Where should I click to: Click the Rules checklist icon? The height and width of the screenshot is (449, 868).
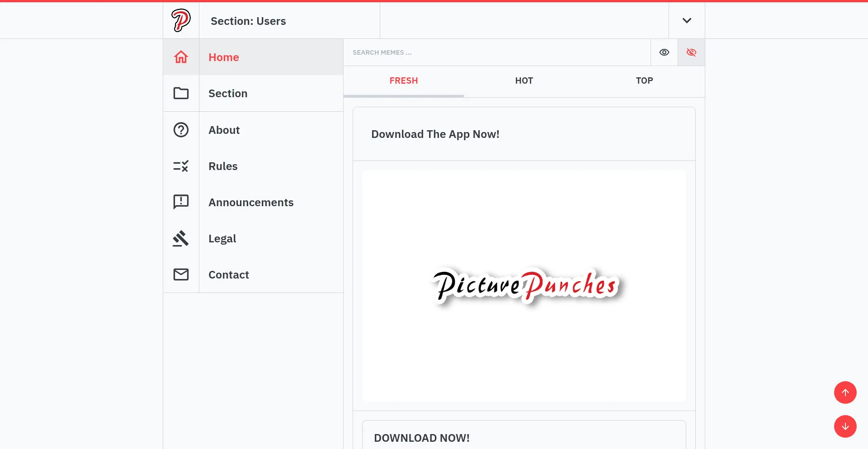point(181,166)
